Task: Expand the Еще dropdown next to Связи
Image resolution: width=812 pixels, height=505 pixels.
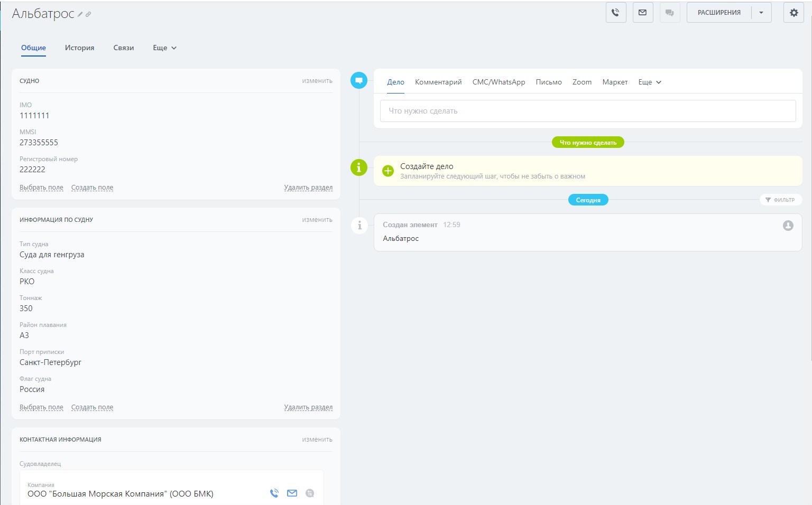Action: pyautogui.click(x=164, y=48)
